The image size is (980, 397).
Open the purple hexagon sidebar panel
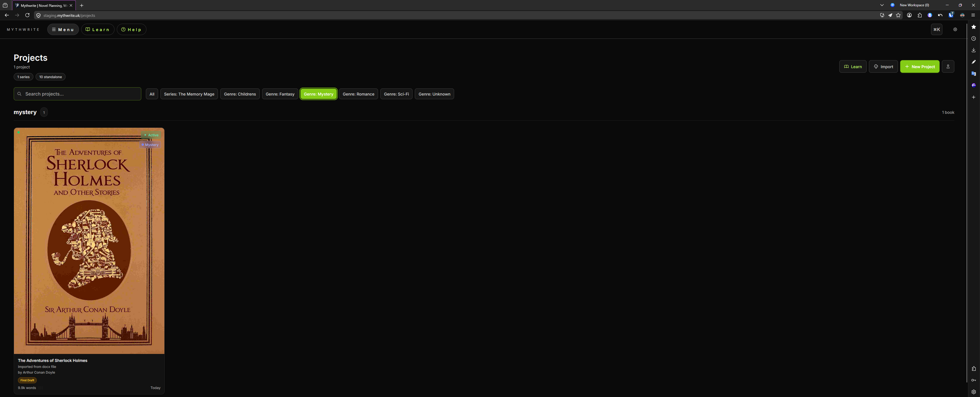pos(973,85)
